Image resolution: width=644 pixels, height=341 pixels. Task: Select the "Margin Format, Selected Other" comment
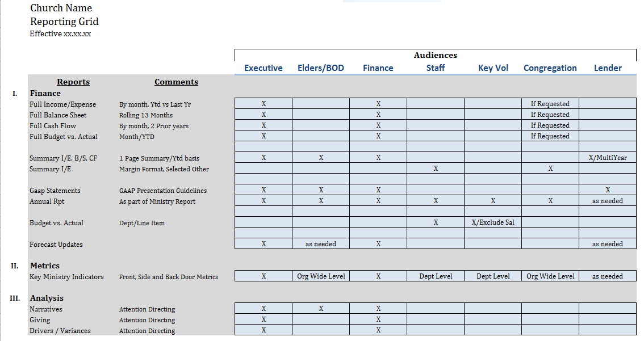[x=164, y=169]
